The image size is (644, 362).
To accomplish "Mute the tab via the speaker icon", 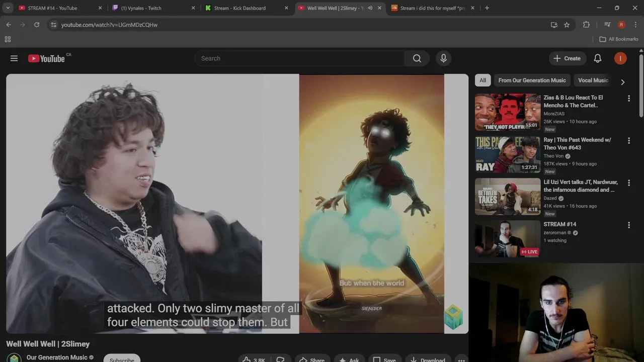I will point(370,8).
